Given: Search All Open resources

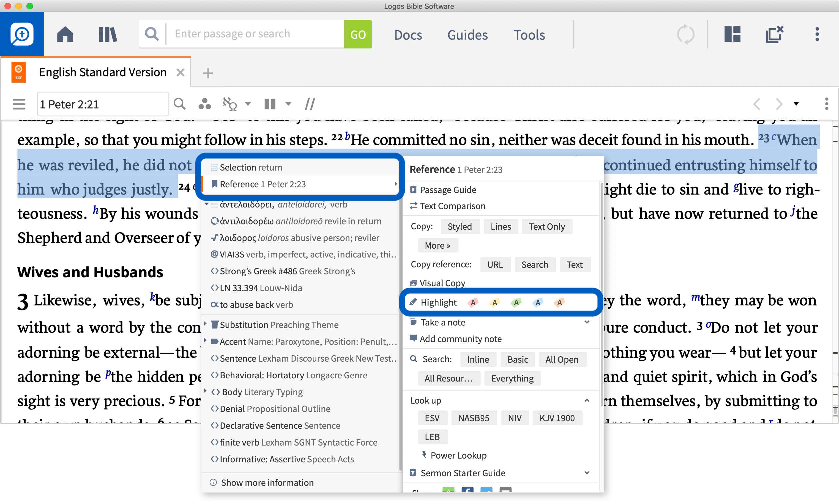Looking at the screenshot, I should [562, 360].
